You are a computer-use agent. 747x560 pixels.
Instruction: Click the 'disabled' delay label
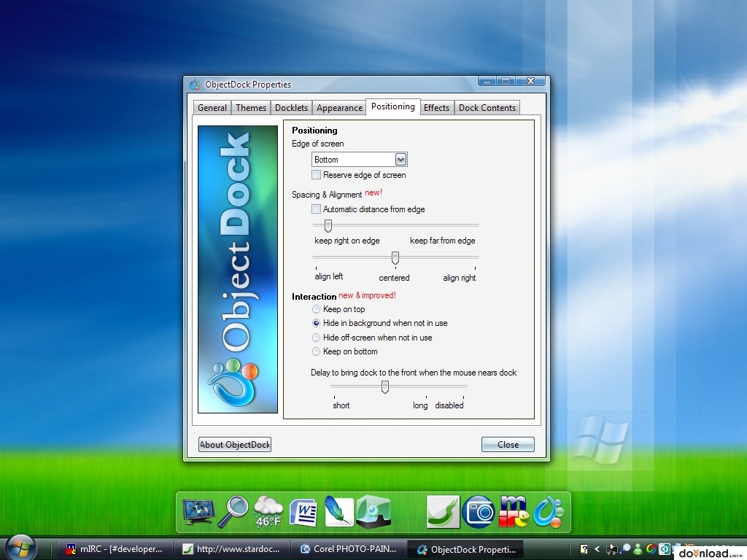pos(449,405)
